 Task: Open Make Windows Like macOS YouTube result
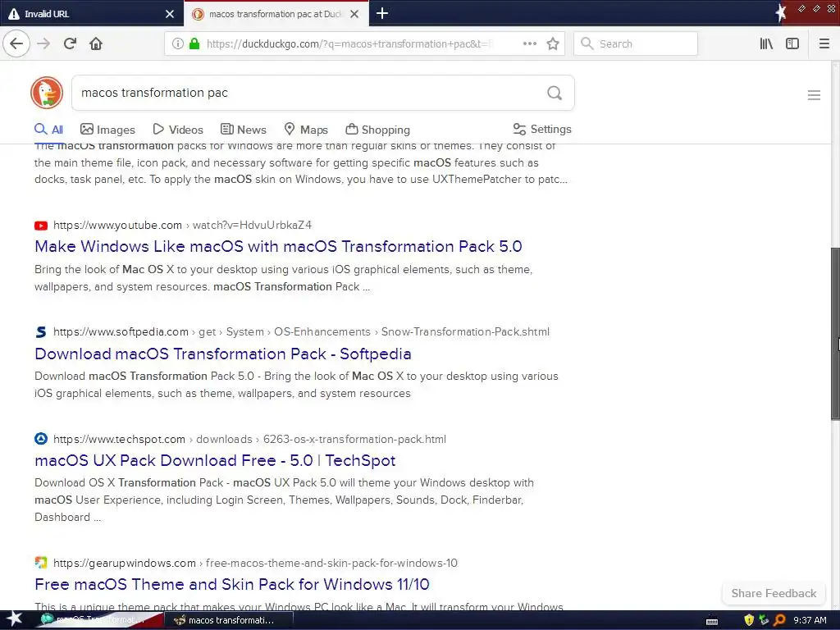click(x=278, y=246)
